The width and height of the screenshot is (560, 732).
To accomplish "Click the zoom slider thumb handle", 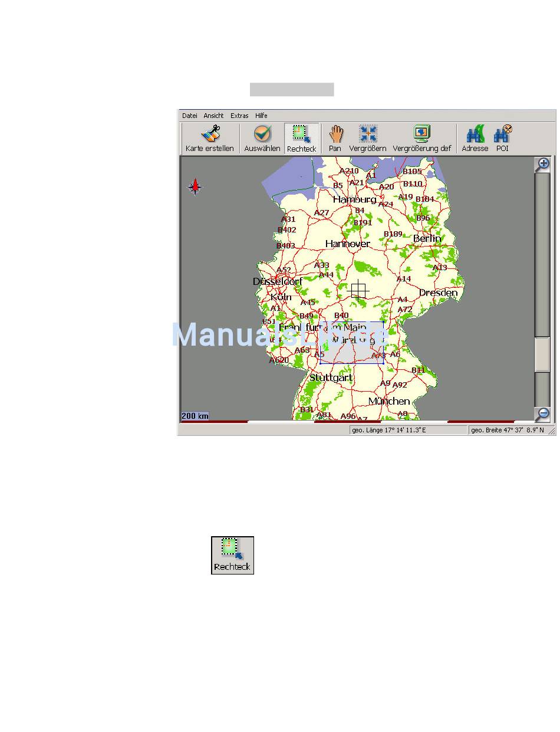I will [542, 354].
